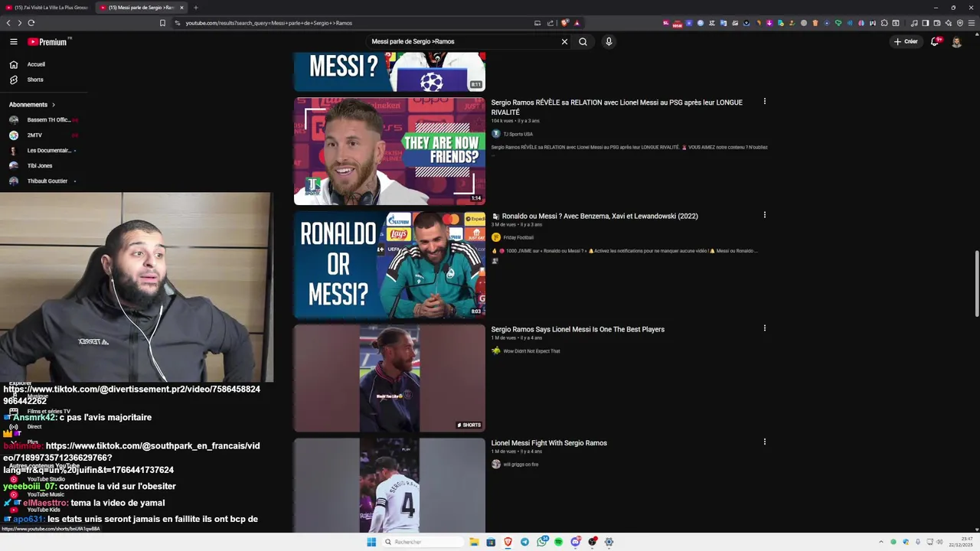This screenshot has width=980, height=551.
Task: Go back in browser history
Action: [x=8, y=23]
